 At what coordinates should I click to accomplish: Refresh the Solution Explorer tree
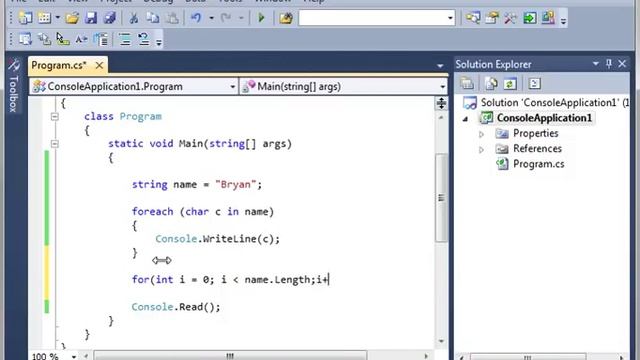(510, 84)
